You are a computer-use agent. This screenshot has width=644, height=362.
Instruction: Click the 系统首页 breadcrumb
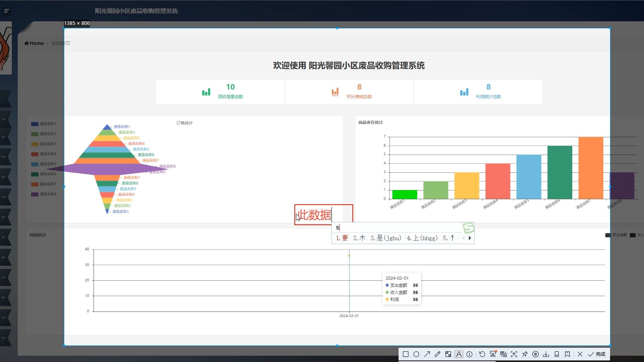61,43
